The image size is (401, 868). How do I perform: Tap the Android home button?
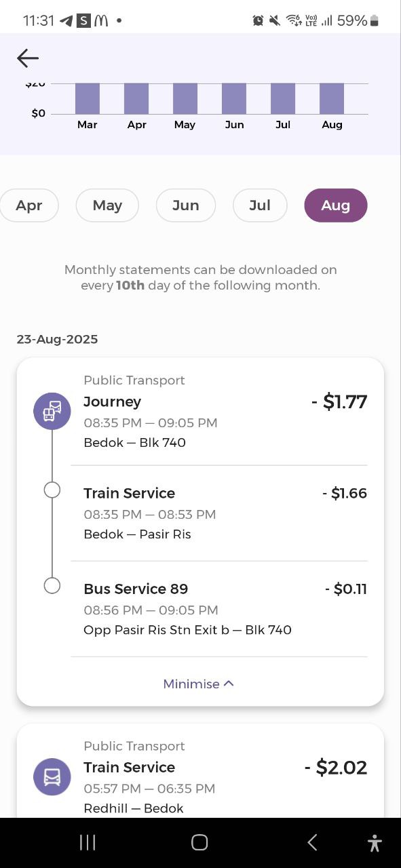[x=199, y=842]
